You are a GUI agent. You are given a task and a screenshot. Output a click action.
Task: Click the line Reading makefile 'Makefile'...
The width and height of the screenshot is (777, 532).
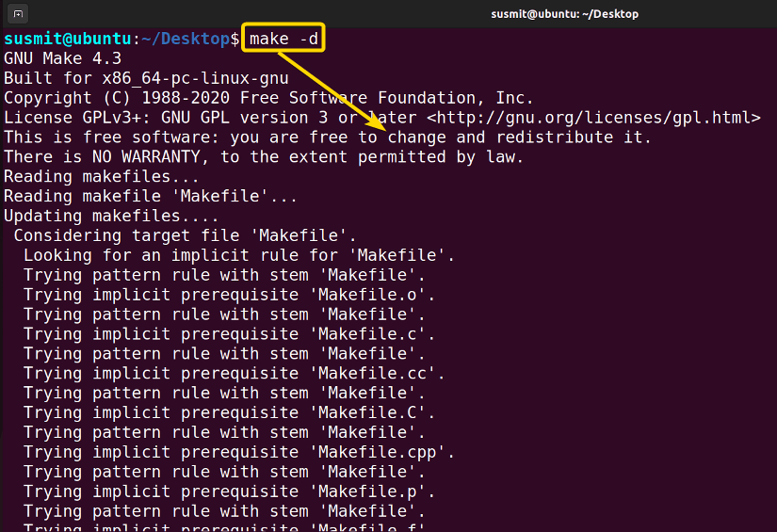click(151, 196)
